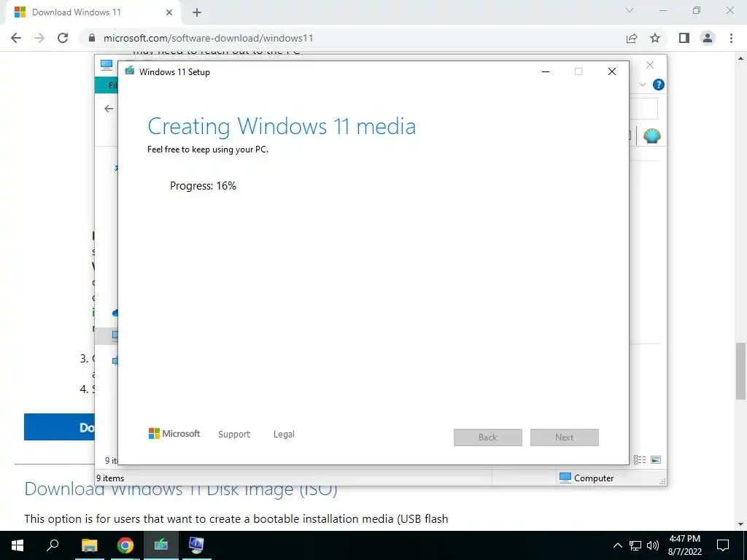Image resolution: width=747 pixels, height=560 pixels.
Task: Switch to Chrome on the taskbar
Action: coord(125,545)
